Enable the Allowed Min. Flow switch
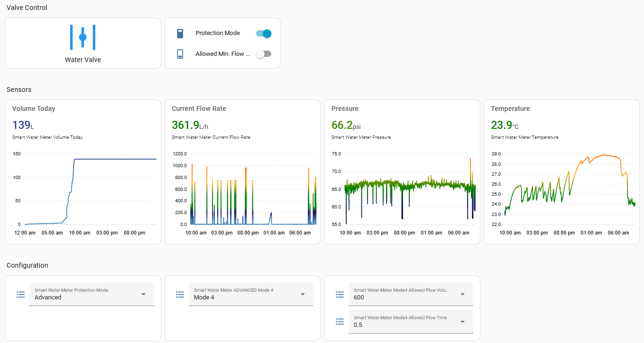Screen dimensions: 644x343 pyautogui.click(x=263, y=54)
